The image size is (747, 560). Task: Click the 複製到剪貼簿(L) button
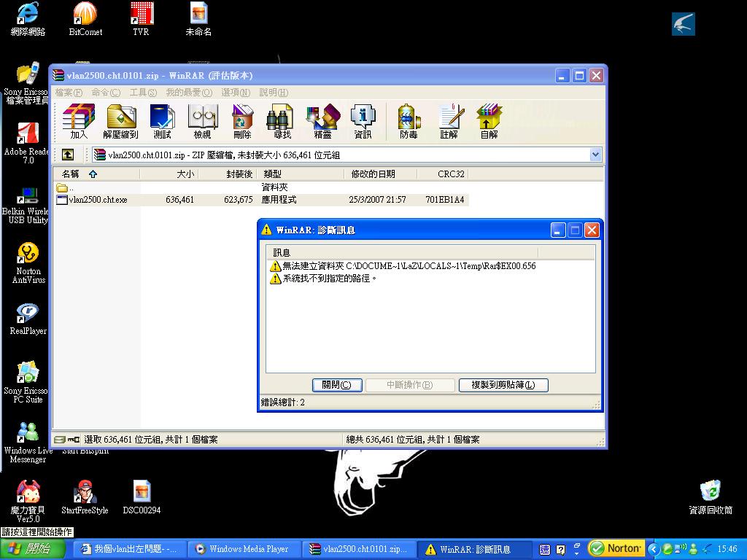click(503, 385)
